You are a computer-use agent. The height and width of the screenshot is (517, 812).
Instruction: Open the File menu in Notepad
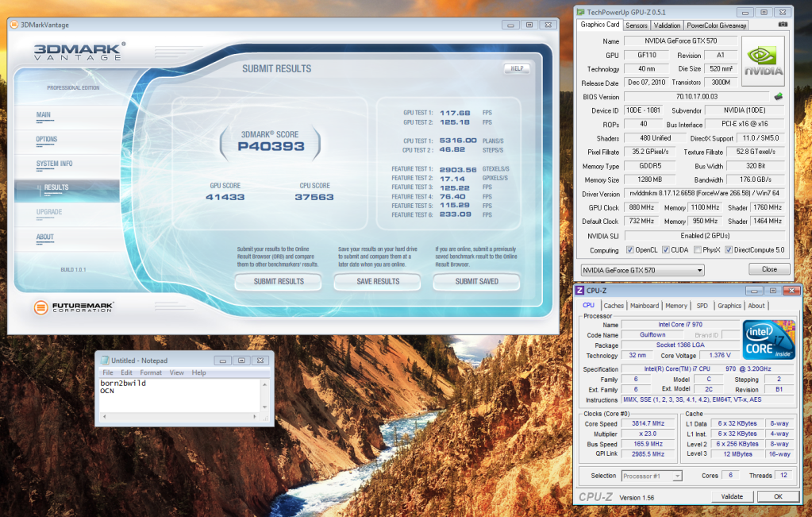pos(108,372)
